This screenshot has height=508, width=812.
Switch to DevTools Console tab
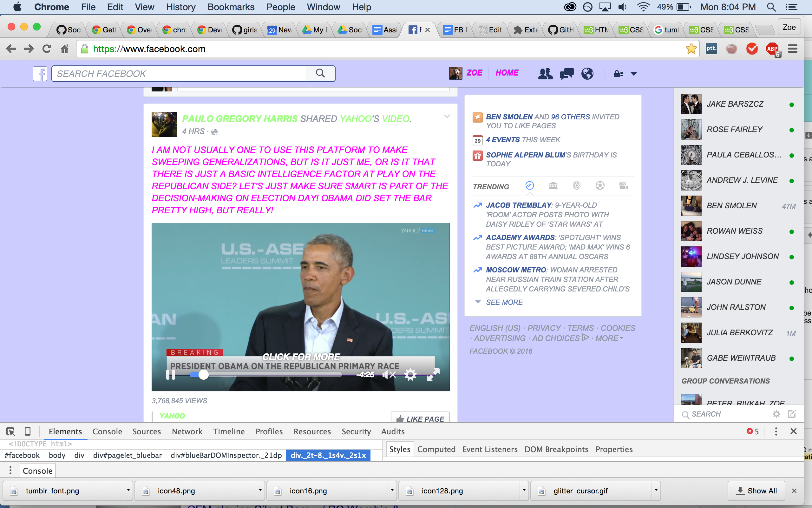point(108,431)
